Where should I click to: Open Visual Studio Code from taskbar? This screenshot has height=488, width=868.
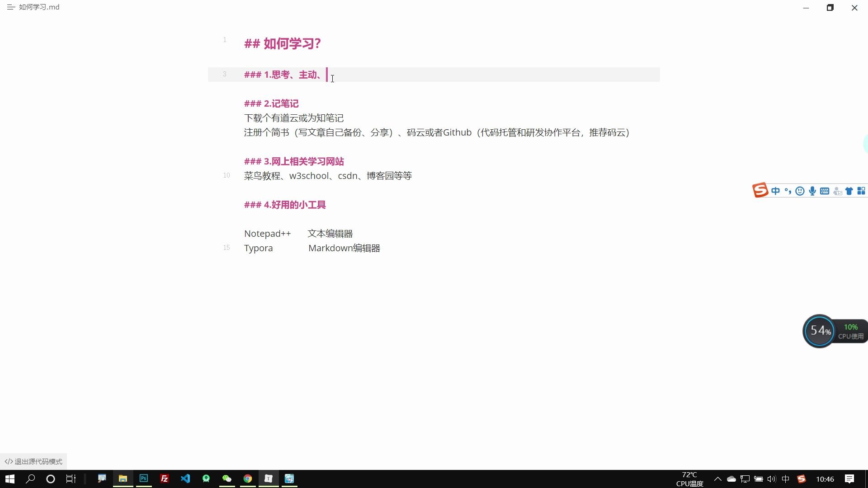click(x=185, y=479)
